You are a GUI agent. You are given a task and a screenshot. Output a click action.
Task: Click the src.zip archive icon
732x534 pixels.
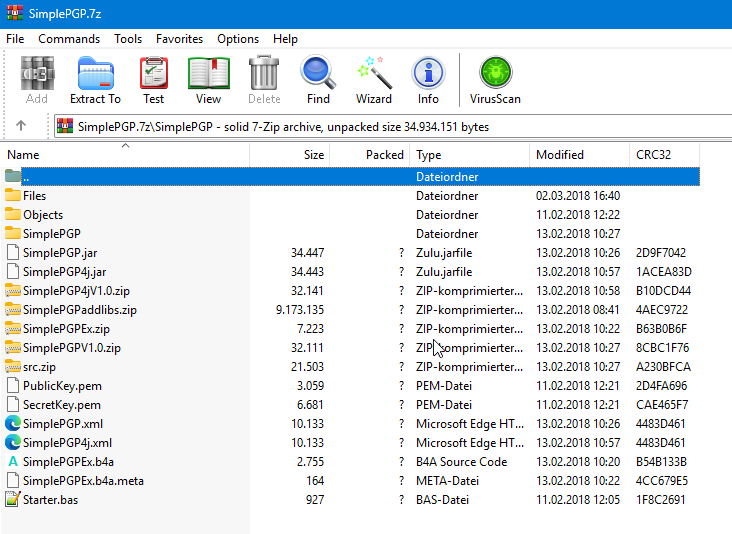pyautogui.click(x=13, y=367)
